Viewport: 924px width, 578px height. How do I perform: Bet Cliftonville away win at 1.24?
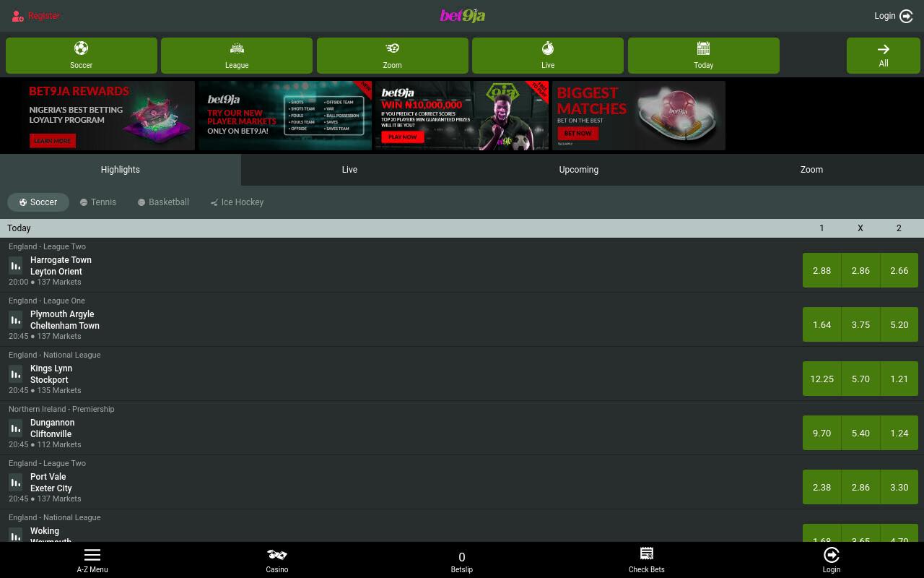pos(899,433)
